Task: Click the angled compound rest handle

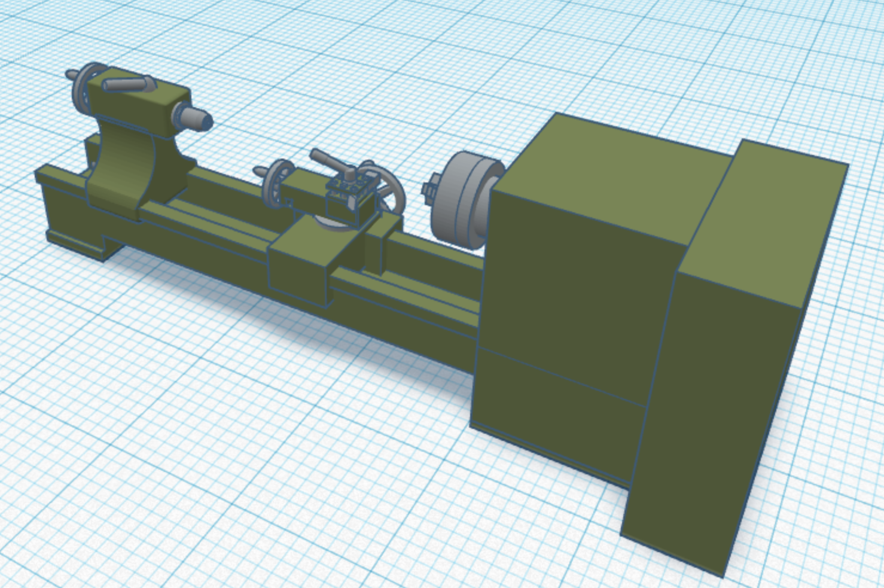Action: click(x=325, y=159)
